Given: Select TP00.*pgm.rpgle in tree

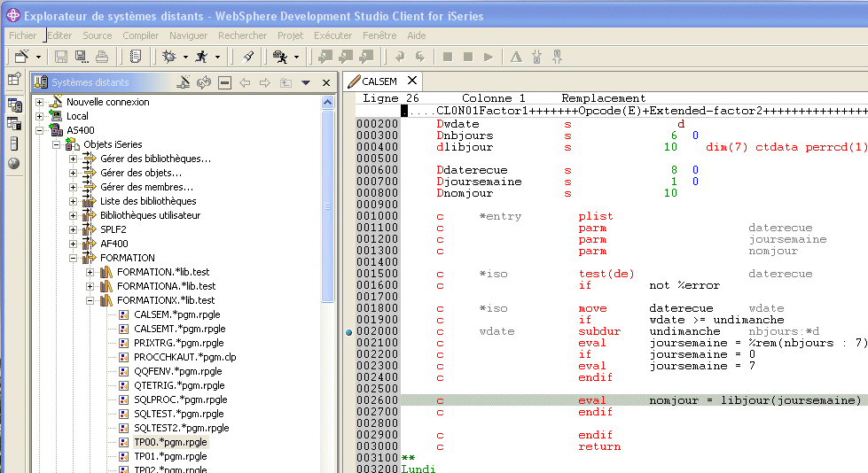Looking at the screenshot, I should [x=170, y=442].
